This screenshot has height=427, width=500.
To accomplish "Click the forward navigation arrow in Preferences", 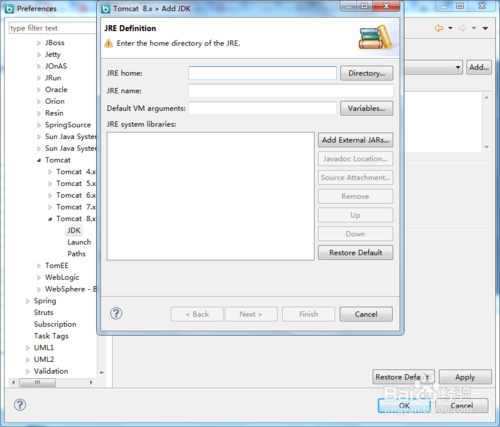I will pos(462,28).
